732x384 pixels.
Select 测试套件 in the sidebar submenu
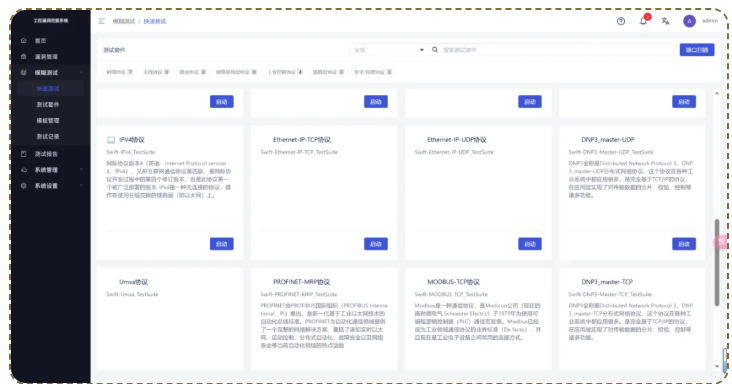[48, 105]
